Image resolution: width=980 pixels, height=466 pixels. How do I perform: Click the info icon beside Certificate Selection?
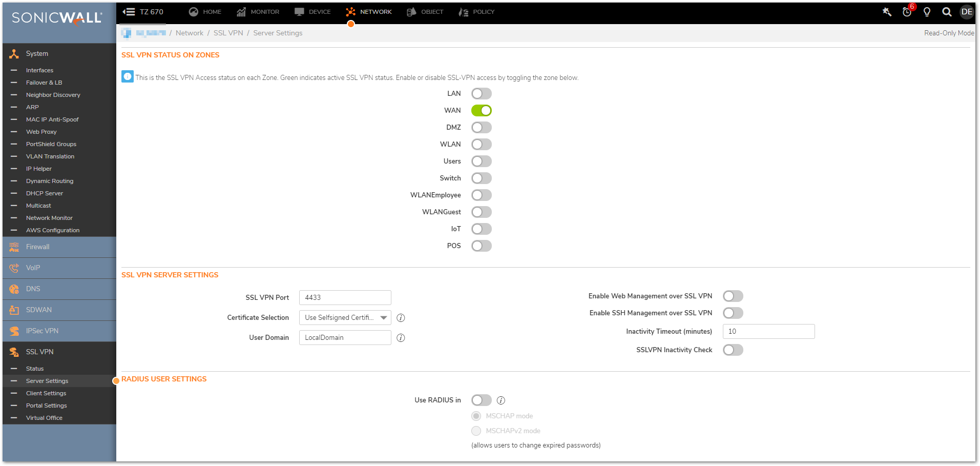[401, 318]
